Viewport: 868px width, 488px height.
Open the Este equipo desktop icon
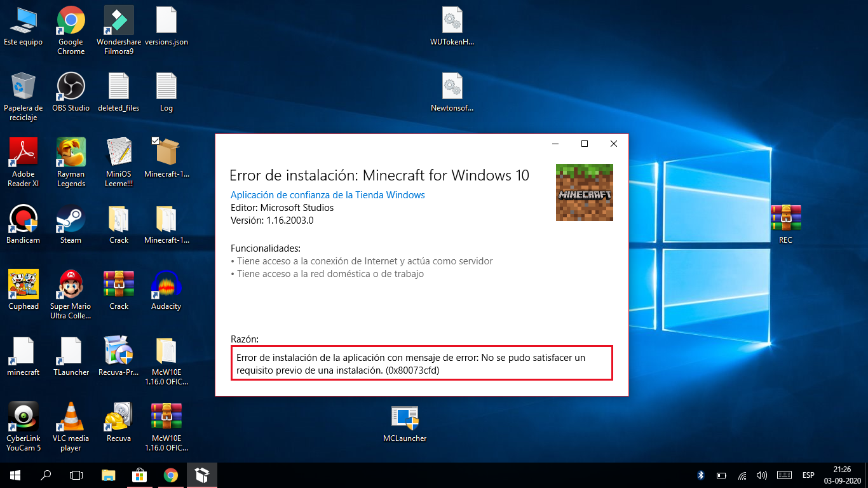pyautogui.click(x=23, y=27)
